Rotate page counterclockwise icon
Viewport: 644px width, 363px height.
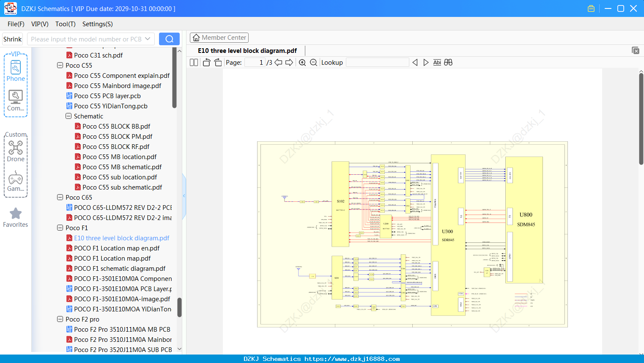[x=206, y=62]
